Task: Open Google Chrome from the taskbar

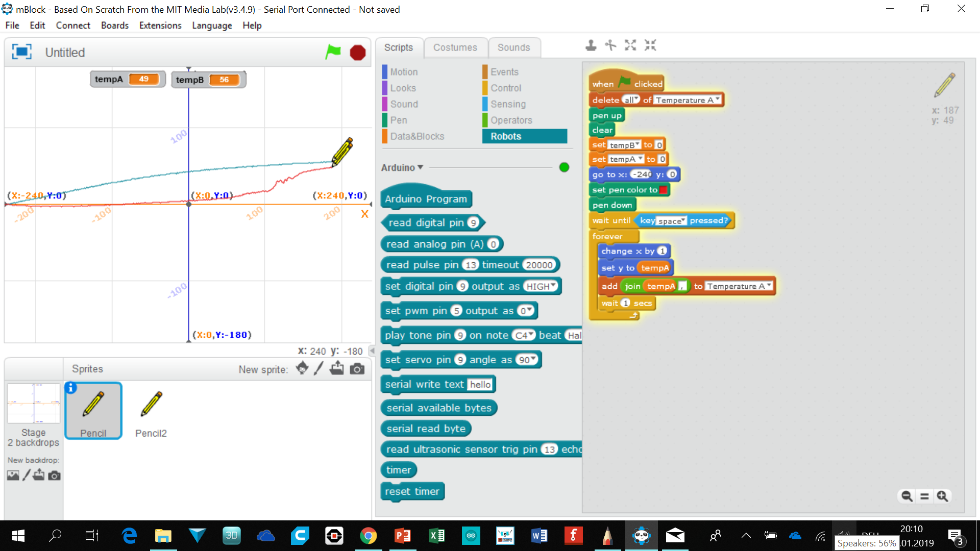Action: pyautogui.click(x=368, y=536)
